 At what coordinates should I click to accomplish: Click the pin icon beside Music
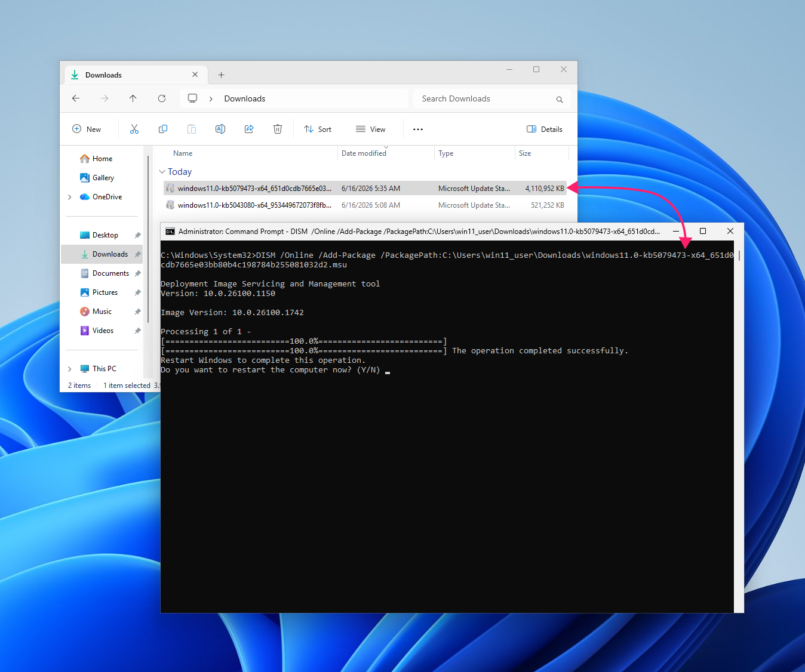137,312
